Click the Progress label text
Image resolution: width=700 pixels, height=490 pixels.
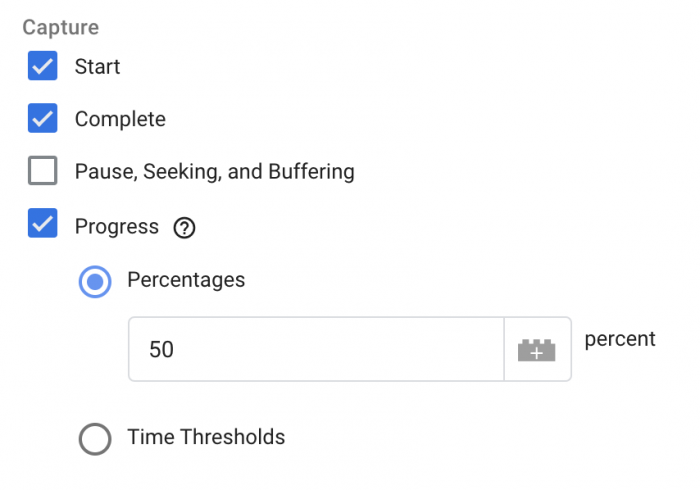[x=117, y=227]
